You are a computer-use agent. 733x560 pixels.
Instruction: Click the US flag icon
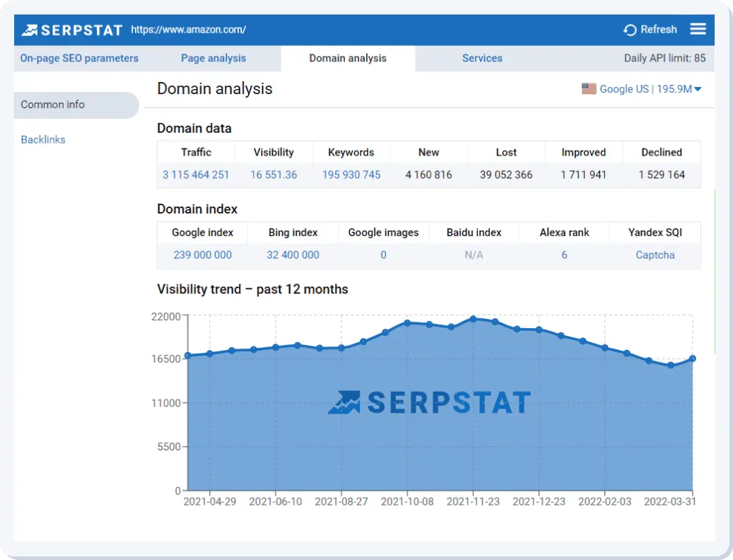589,89
